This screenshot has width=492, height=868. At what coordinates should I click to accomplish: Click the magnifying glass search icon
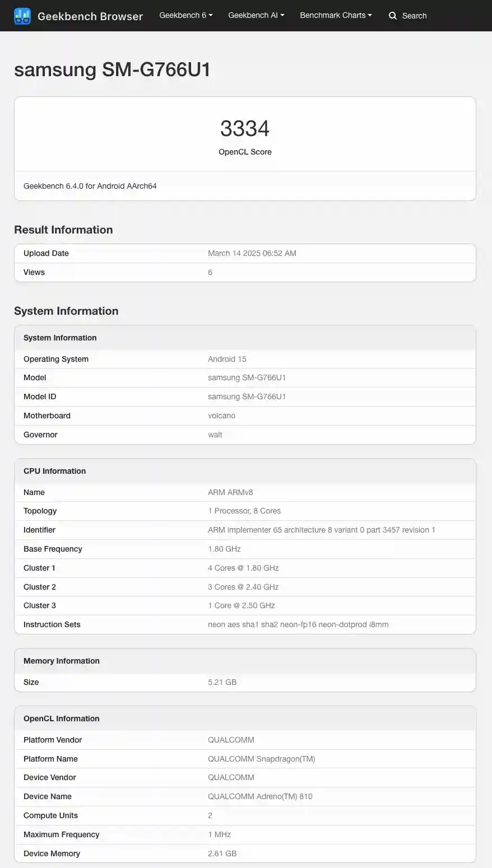(x=393, y=16)
